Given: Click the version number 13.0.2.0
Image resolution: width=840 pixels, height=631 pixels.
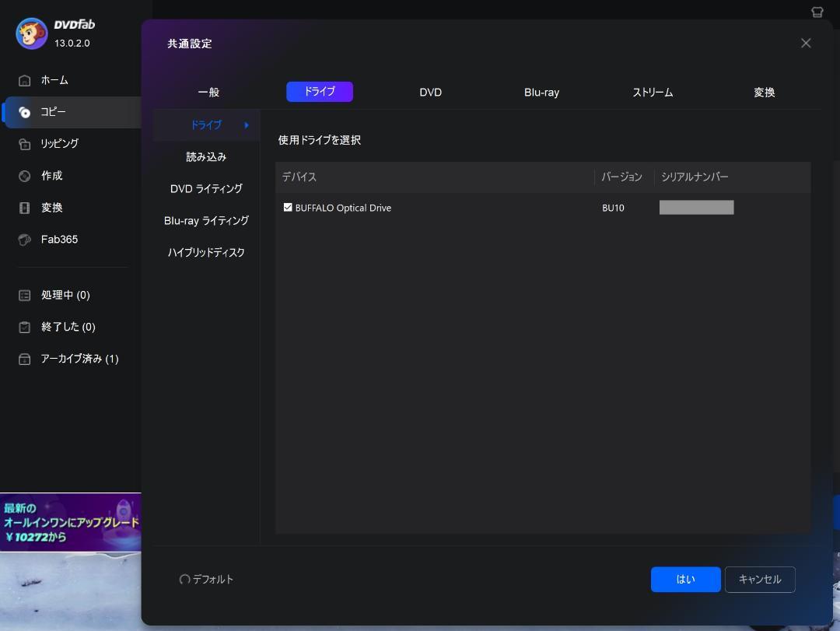Looking at the screenshot, I should point(72,44).
